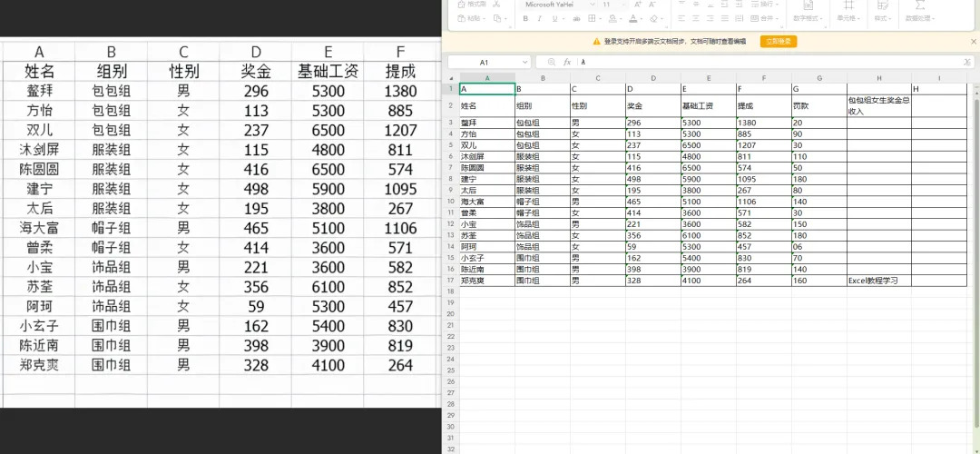Screen dimensions: 980x454
Task: Expand the A1 name box dropdown arrow
Action: pos(524,63)
